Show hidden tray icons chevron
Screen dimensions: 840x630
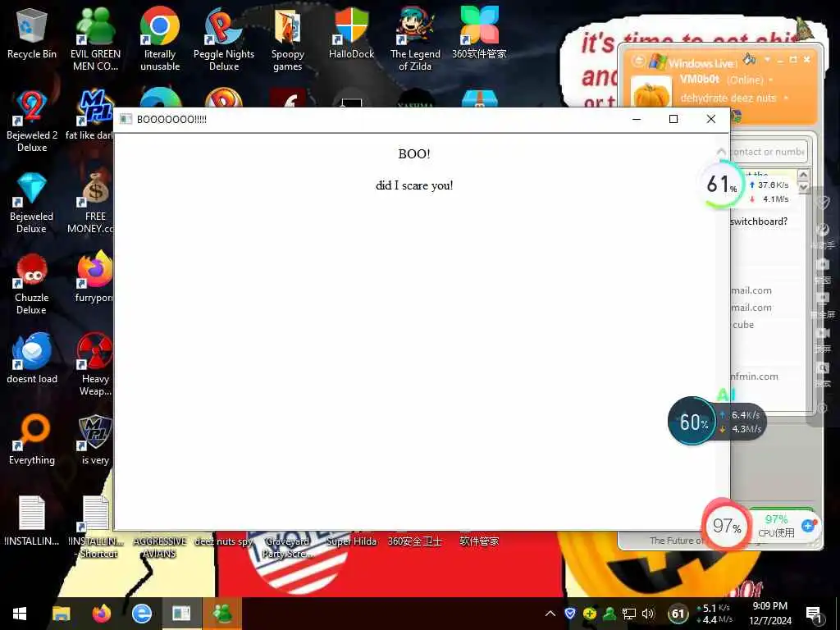(550, 614)
